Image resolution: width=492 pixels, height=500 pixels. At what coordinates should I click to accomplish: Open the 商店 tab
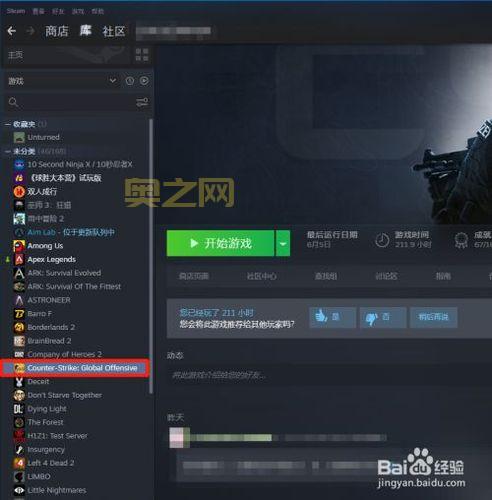pos(57,31)
